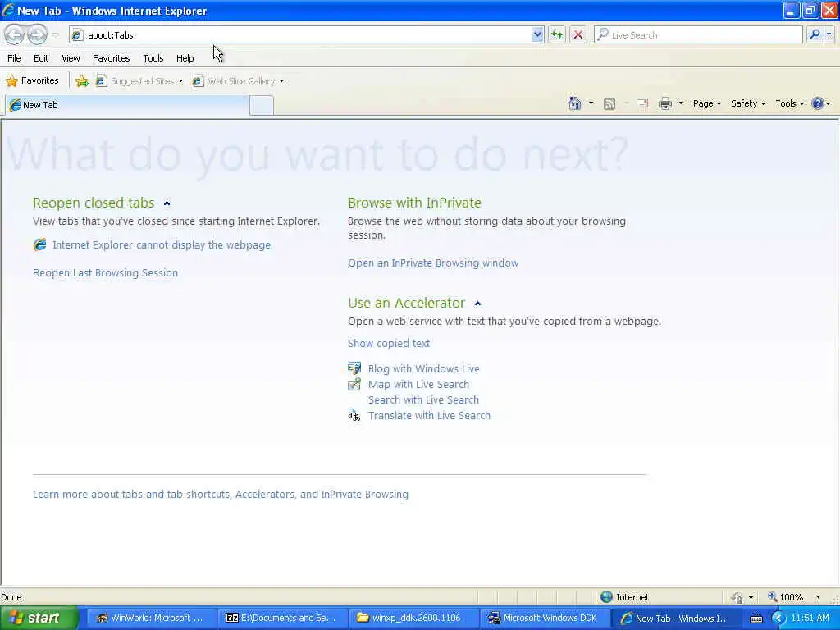Click the Blog with Windows Live icon
Screen dimensions: 840x630
coord(354,368)
